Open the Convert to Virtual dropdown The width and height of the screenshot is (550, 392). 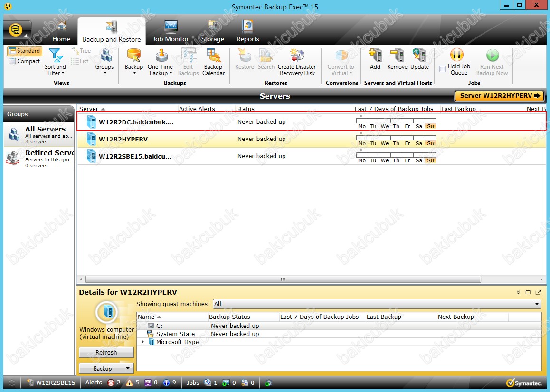click(x=341, y=62)
